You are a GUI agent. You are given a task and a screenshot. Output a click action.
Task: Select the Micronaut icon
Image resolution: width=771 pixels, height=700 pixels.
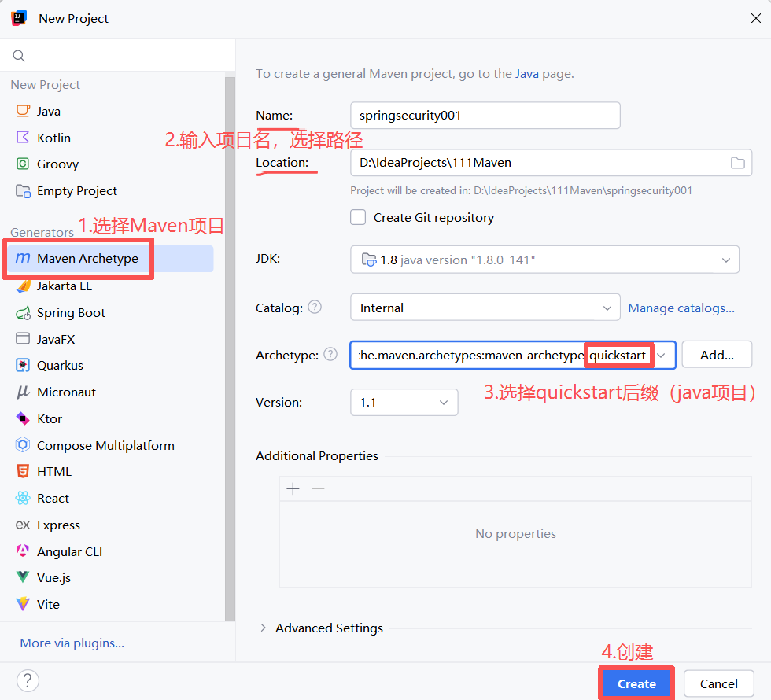click(x=23, y=392)
